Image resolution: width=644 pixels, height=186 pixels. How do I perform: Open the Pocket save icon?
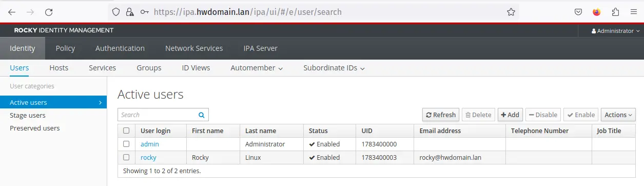click(578, 12)
